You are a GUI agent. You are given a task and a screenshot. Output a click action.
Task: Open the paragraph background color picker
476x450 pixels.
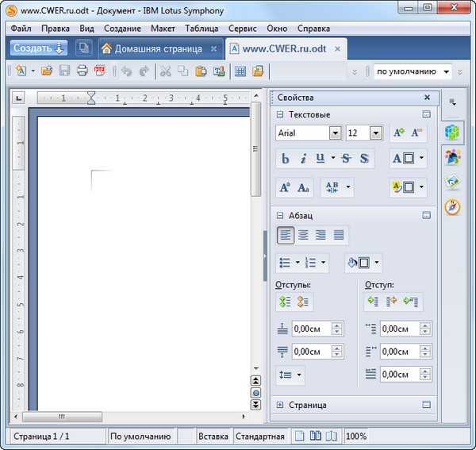click(363, 263)
